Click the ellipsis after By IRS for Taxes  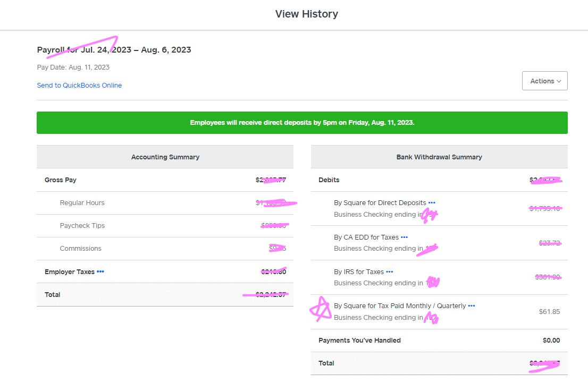coord(389,271)
